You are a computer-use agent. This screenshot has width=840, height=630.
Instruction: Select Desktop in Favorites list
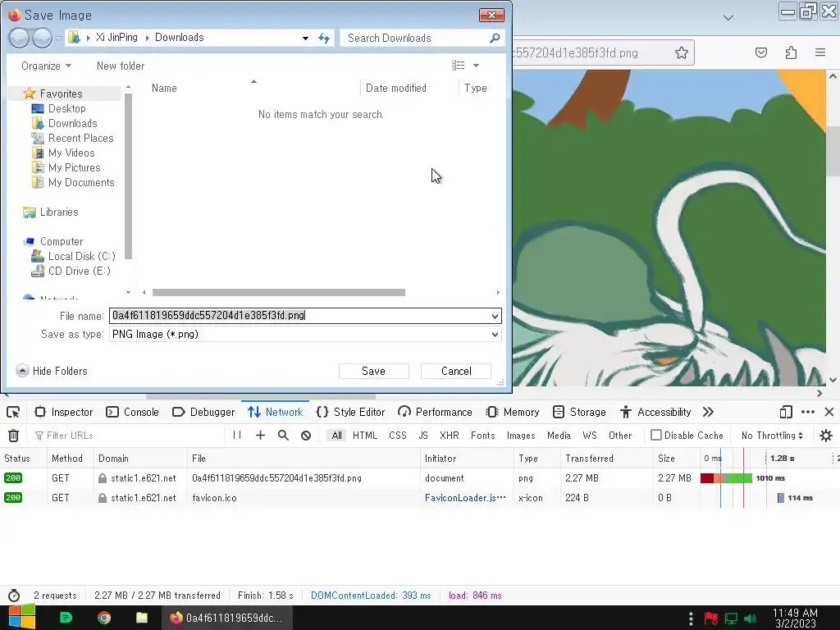[66, 109]
